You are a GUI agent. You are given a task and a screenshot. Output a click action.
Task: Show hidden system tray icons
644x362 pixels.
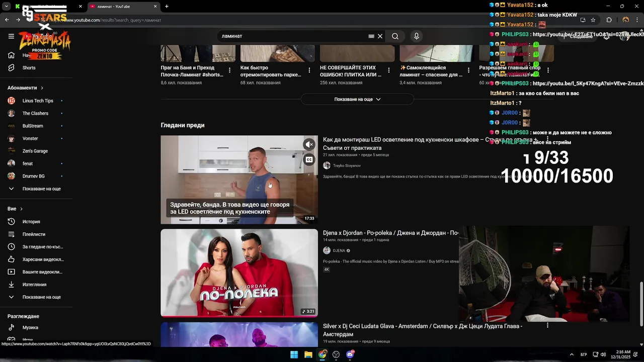point(572,354)
